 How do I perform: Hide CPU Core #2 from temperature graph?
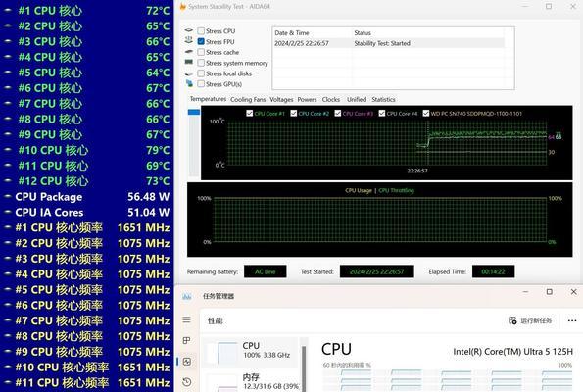point(294,113)
